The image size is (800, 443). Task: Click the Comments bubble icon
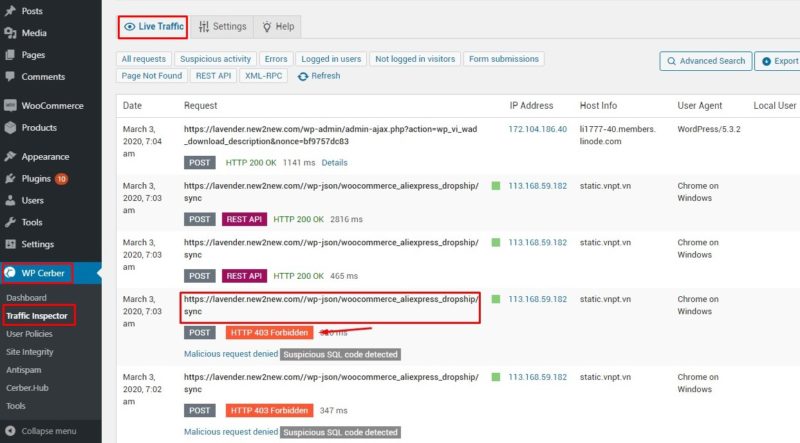click(x=10, y=77)
